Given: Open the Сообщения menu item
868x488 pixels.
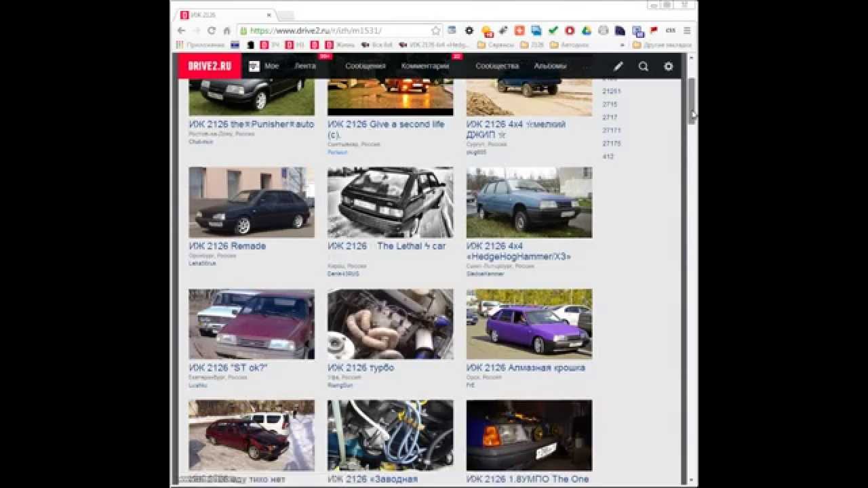Looking at the screenshot, I should (365, 66).
